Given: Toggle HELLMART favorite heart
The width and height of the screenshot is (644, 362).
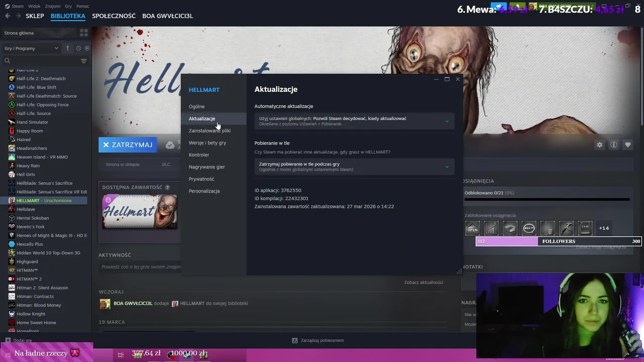Looking at the screenshot, I should [x=628, y=145].
